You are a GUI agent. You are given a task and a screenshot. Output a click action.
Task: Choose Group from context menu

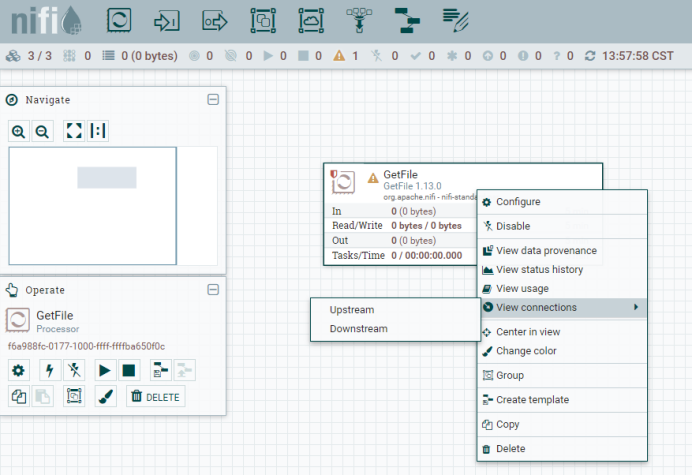562,376
